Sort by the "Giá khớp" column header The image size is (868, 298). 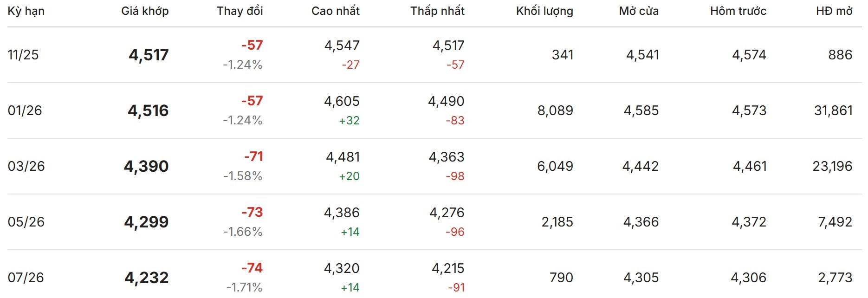click(145, 11)
